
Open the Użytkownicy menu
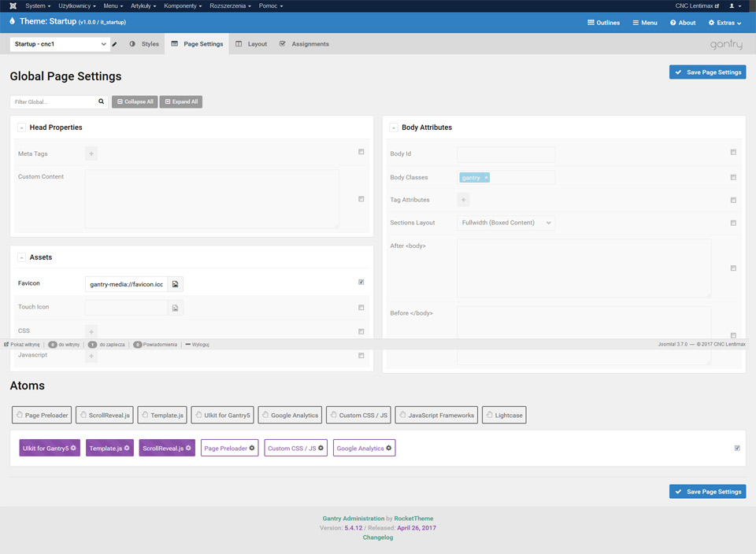coord(77,6)
